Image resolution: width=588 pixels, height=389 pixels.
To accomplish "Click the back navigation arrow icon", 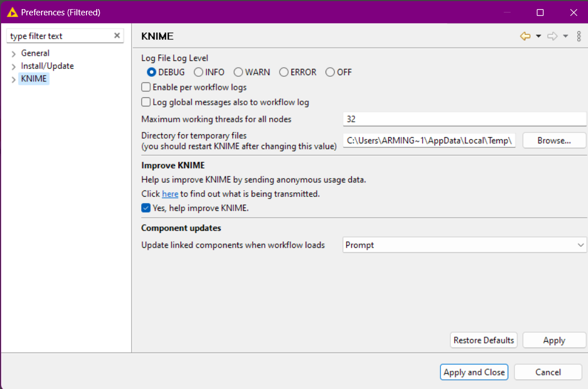I will tap(525, 36).
